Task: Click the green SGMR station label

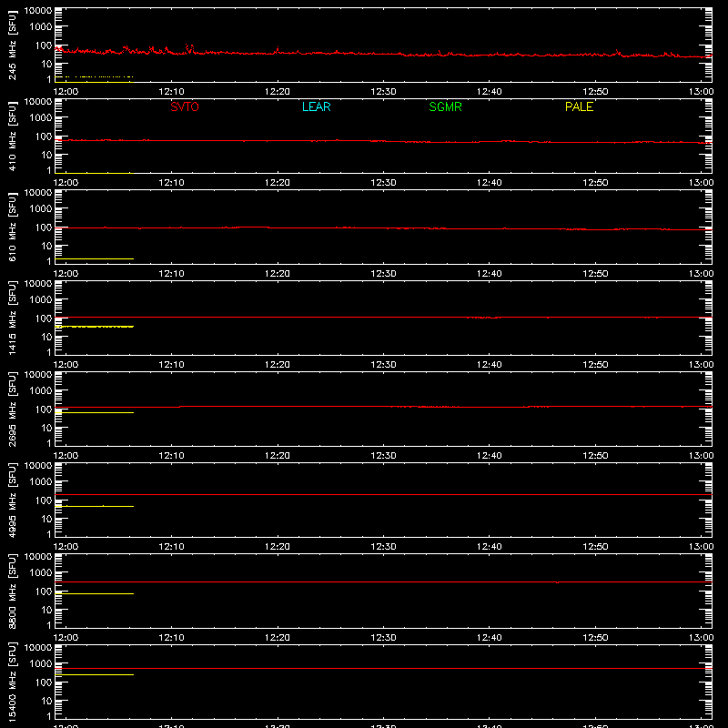Action: [445, 106]
